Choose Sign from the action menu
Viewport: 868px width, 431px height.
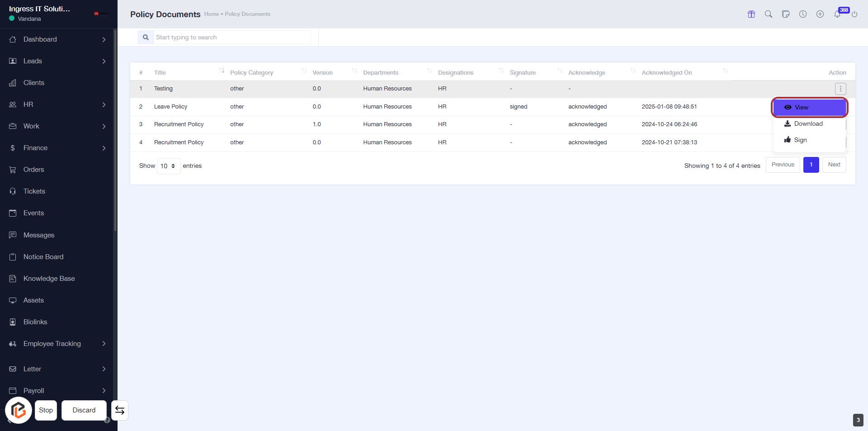[x=800, y=140]
